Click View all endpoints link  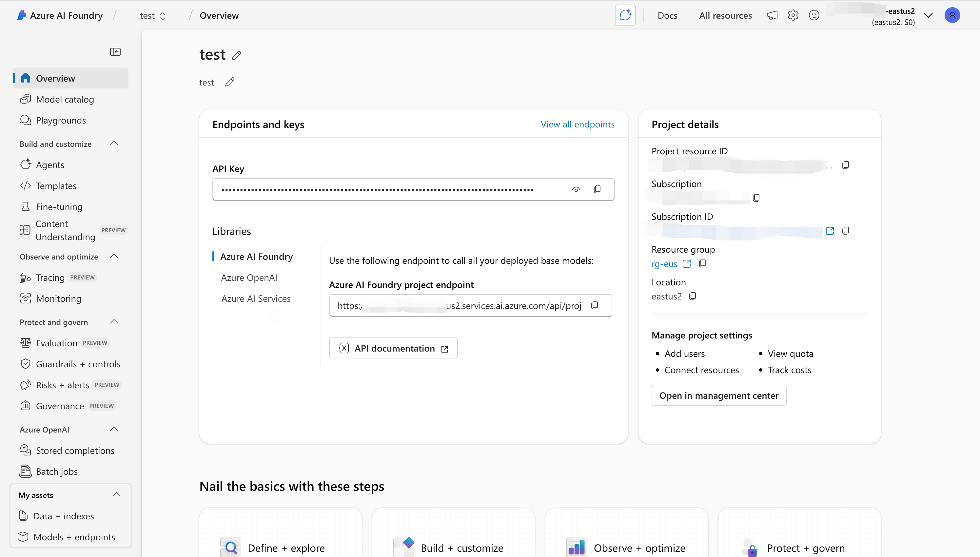577,124
